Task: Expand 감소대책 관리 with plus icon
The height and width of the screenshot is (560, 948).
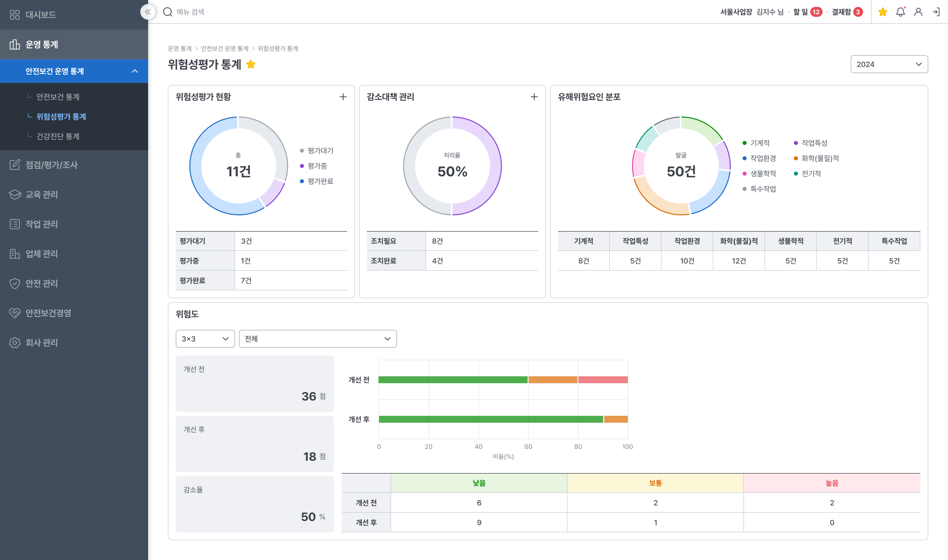Action: pyautogui.click(x=534, y=97)
